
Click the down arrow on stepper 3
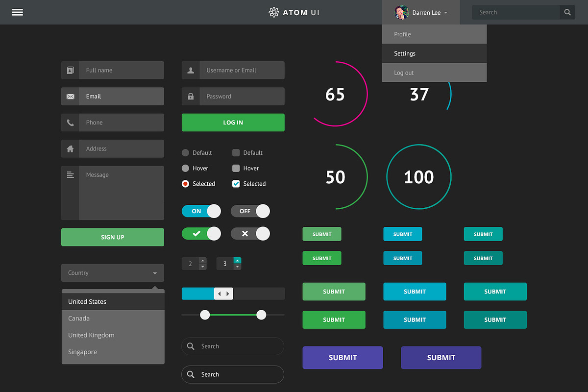237,267
